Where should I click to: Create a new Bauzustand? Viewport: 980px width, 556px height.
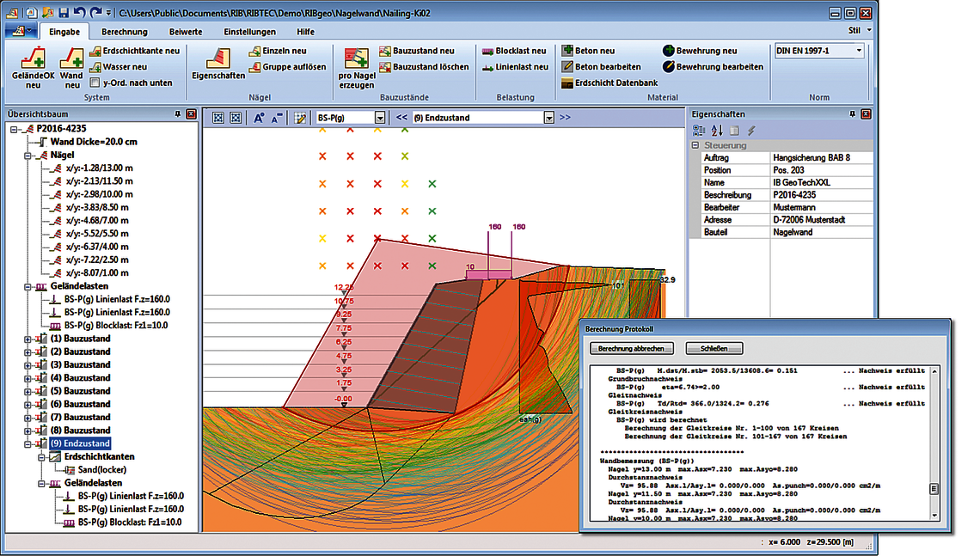[417, 51]
